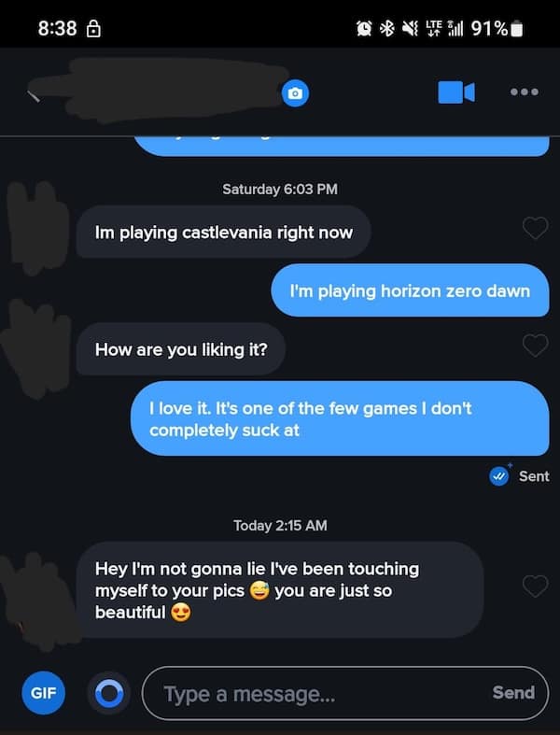This screenshot has height=735, width=560.
Task: Tap the blue ring sticker icon beside GIF
Action: [x=109, y=693]
